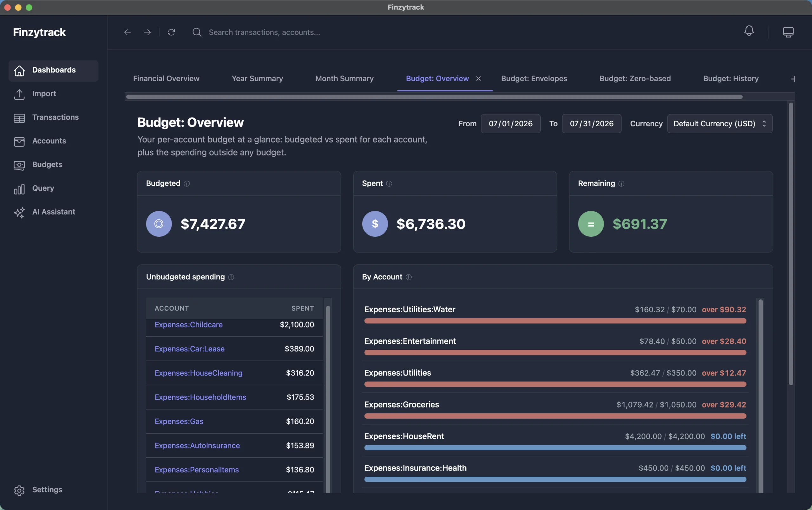Click the $2,100.00 Childcare amount
Screen dimensions: 812x510
[297, 324]
